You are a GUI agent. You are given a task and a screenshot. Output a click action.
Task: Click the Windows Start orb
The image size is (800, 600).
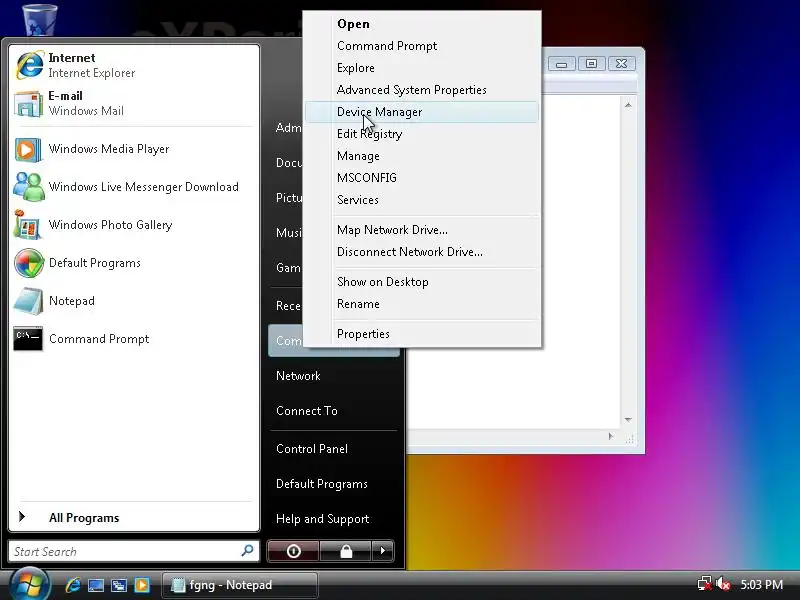[x=30, y=585]
